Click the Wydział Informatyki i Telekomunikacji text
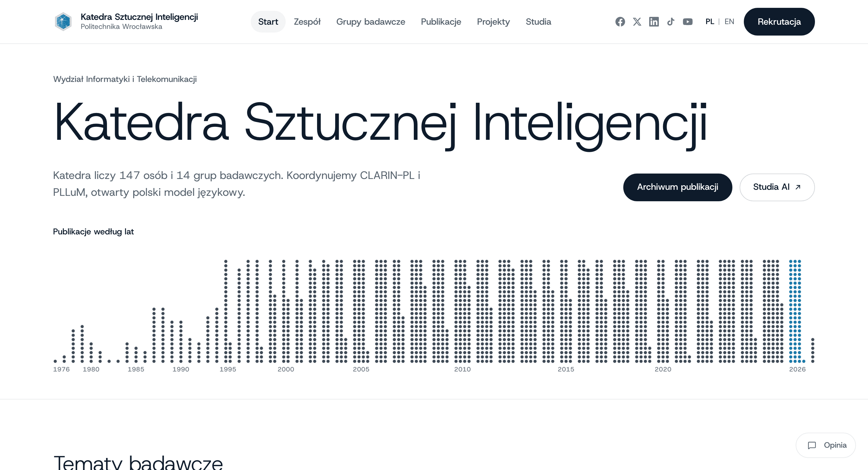The height and width of the screenshot is (470, 868). coord(125,79)
